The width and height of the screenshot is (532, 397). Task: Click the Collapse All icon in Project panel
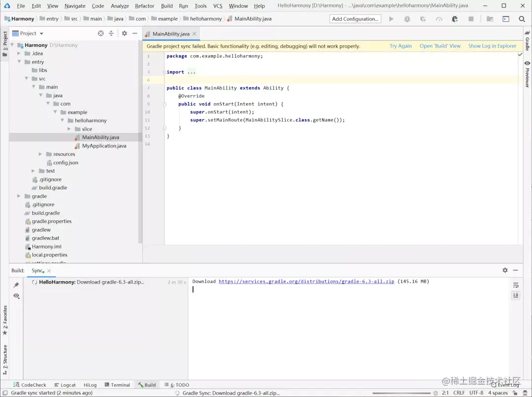[111, 33]
